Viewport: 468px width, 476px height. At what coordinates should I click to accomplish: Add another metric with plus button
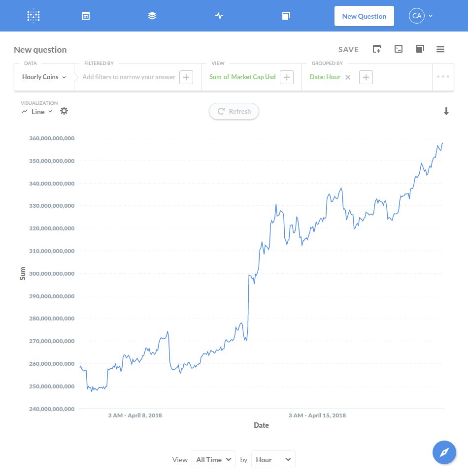tap(287, 77)
